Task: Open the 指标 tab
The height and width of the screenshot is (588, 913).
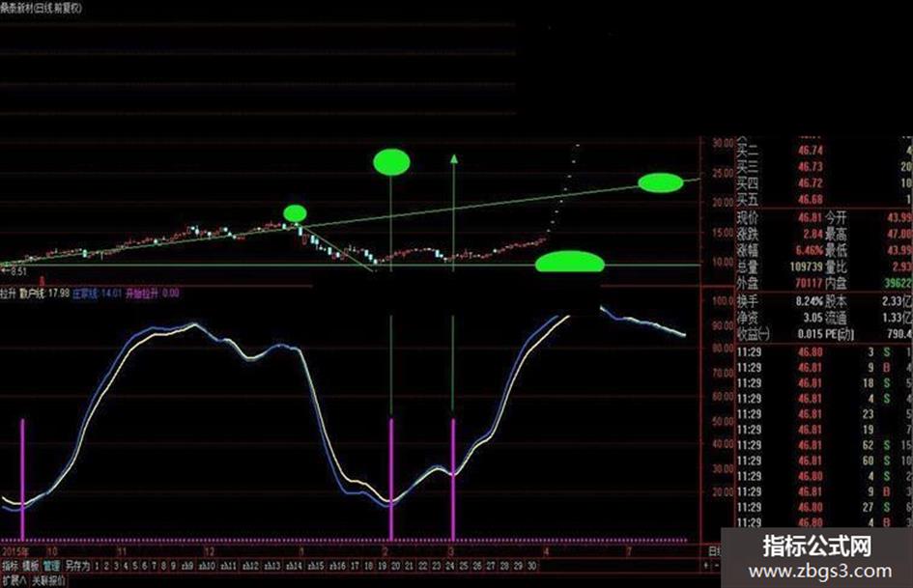Action: (10, 566)
